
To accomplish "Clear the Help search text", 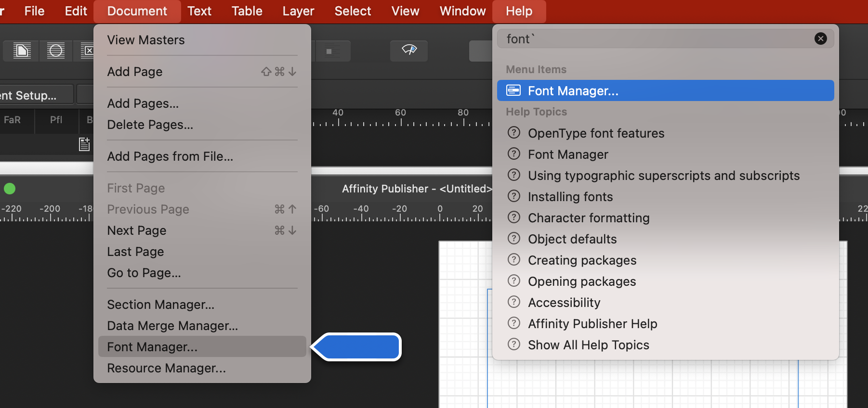I will click(x=821, y=38).
